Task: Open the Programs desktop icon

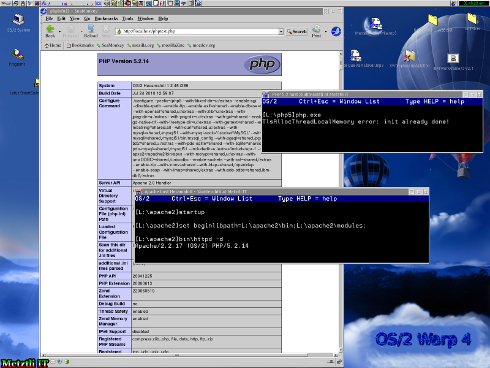Action: [17, 54]
